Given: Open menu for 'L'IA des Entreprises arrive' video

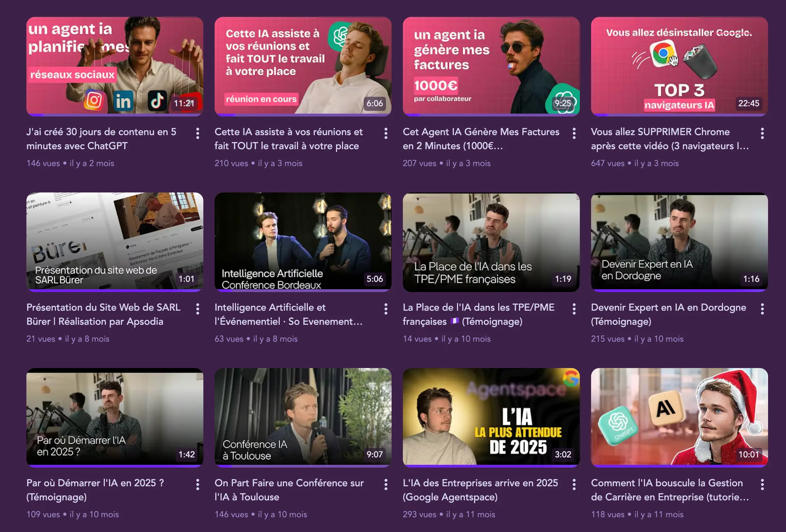Looking at the screenshot, I should 574,484.
